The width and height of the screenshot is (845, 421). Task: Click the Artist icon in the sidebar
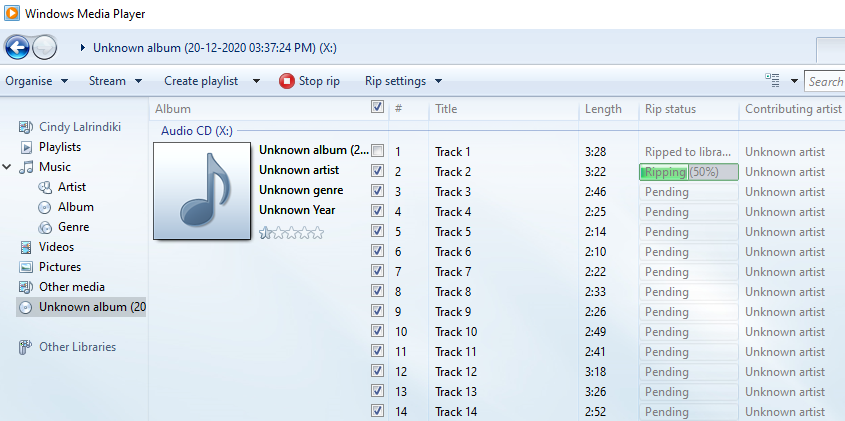45,187
